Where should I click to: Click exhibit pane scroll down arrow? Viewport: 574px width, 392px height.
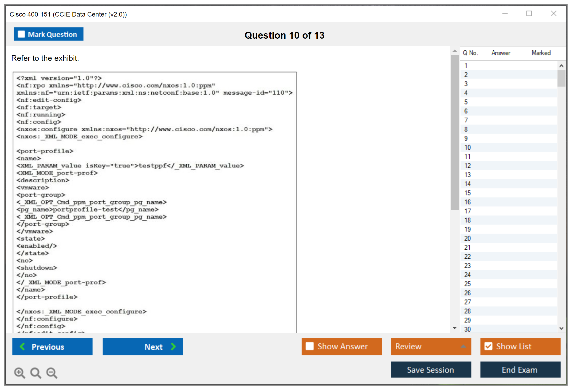[x=455, y=328]
